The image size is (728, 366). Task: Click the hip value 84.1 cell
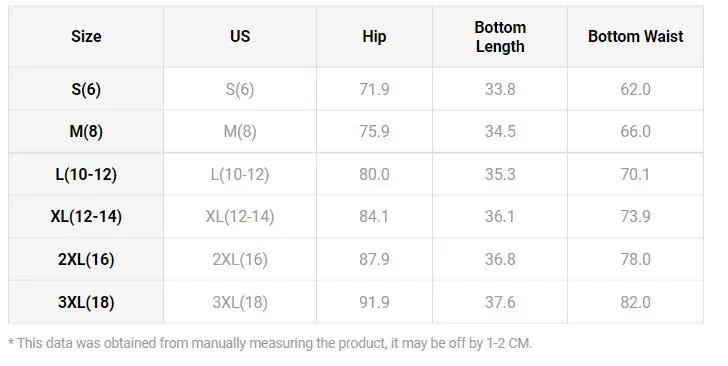(x=374, y=216)
